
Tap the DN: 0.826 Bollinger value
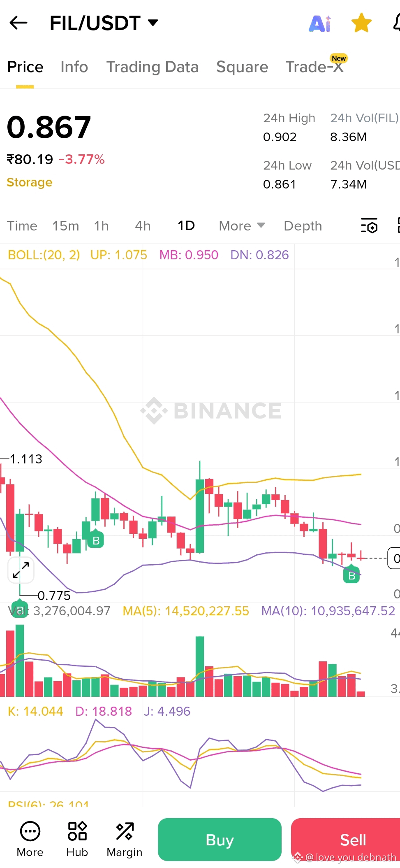(259, 255)
